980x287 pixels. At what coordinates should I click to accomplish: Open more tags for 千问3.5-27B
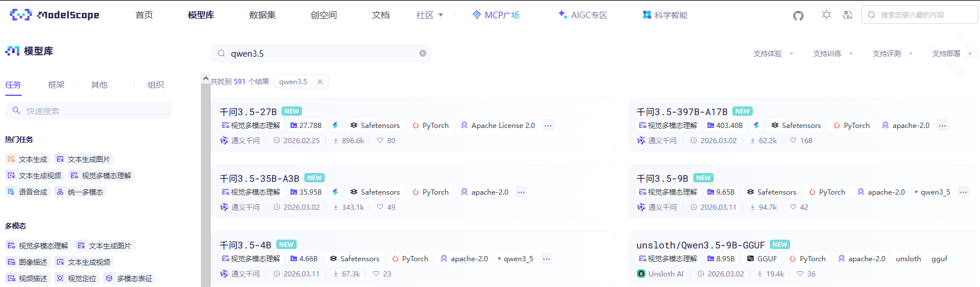click(x=548, y=126)
